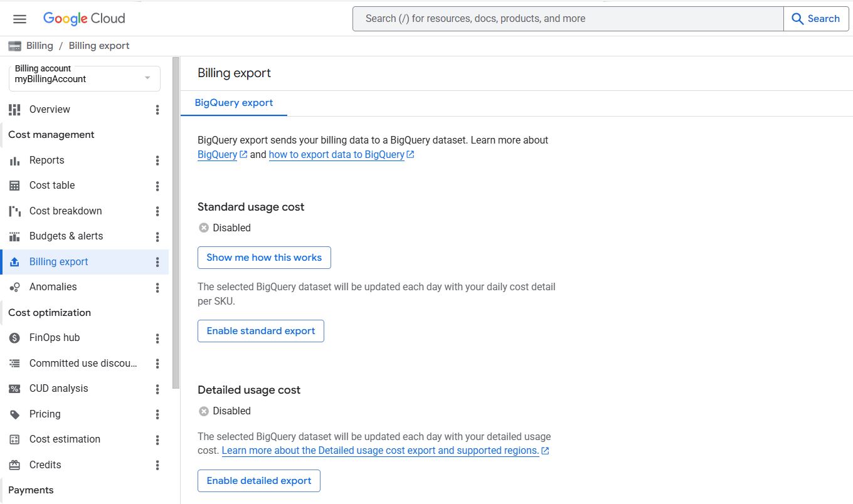The image size is (853, 504).
Task: Click the sidebar vertical scrollbar
Action: (176, 223)
